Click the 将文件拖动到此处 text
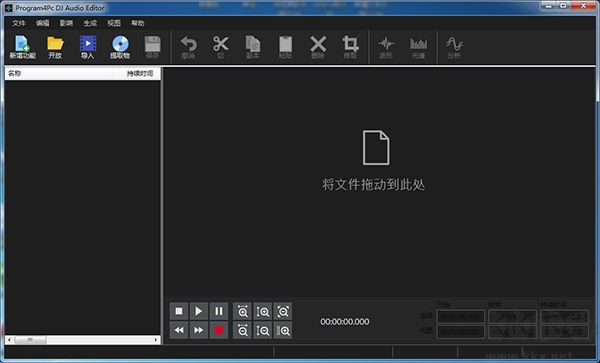Viewport: 600px width, 363px height. tap(373, 185)
